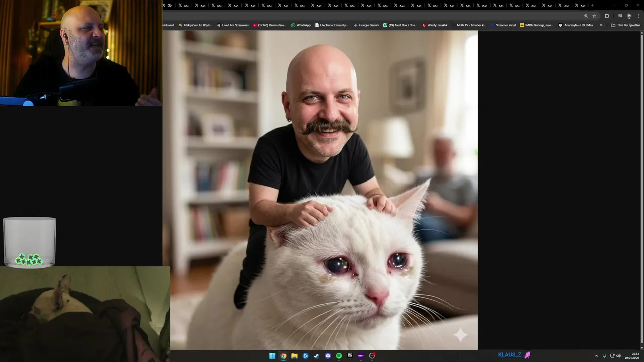Open Epic Games Launcher from the taskbar
The width and height of the screenshot is (644, 362).
click(350, 356)
